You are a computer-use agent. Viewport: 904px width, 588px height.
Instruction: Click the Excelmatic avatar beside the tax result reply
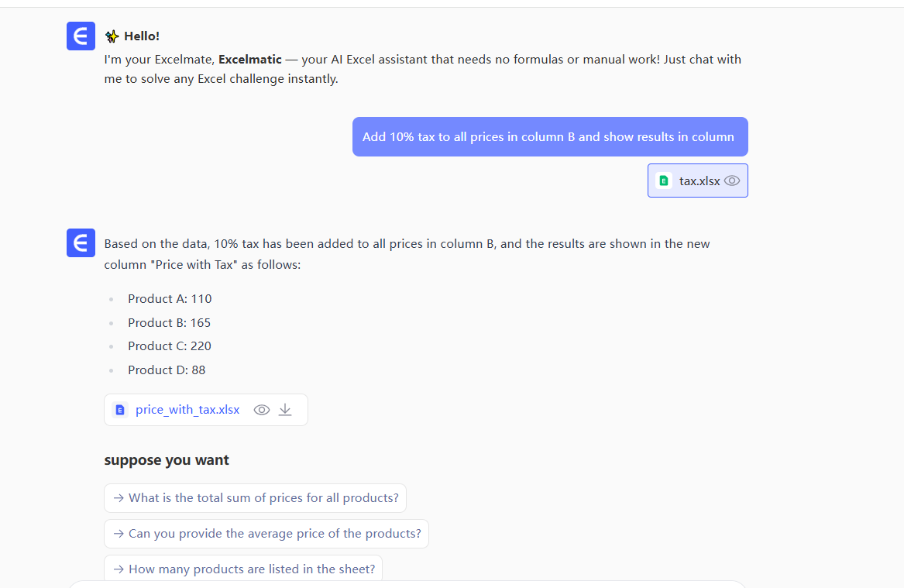coord(81,243)
